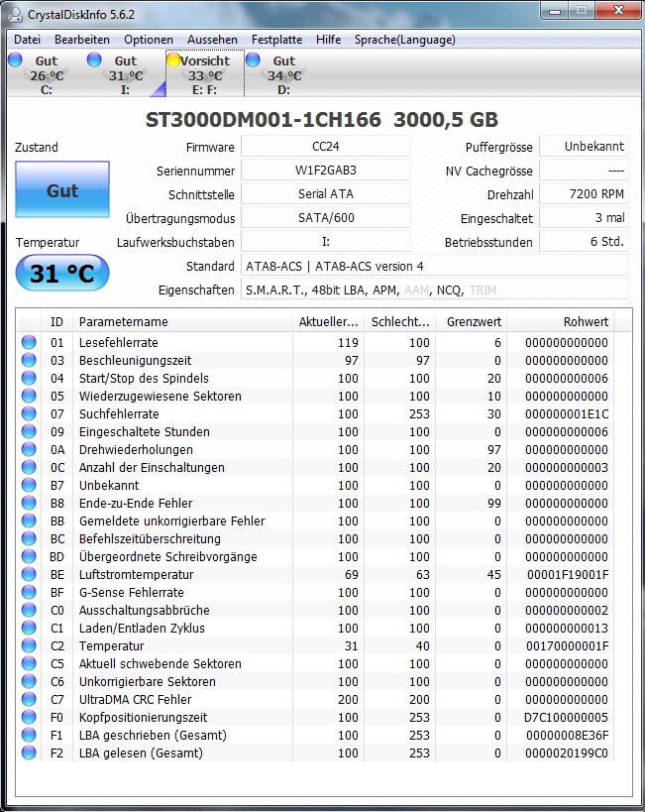Click the Standard ATA8-ACS field
The height and width of the screenshot is (812, 645).
pos(435,266)
